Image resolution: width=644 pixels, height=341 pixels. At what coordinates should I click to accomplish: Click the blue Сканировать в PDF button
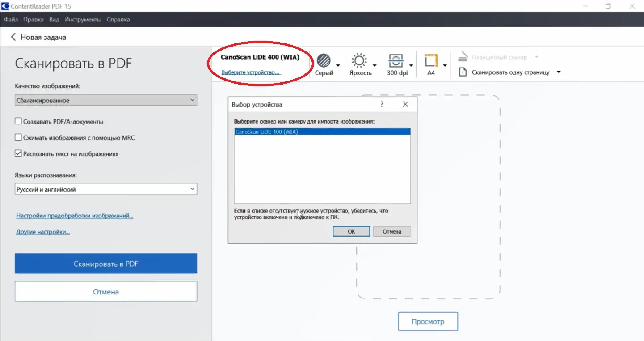pos(106,264)
